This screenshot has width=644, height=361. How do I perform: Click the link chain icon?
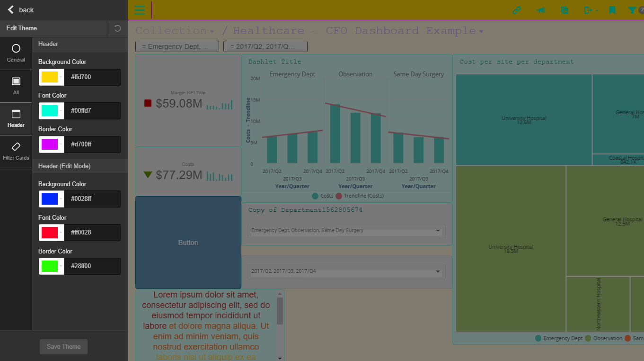point(517,10)
